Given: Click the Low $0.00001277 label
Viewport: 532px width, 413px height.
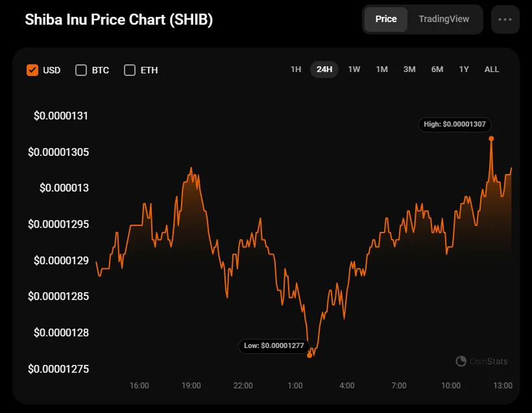Looking at the screenshot, I should click(x=274, y=346).
